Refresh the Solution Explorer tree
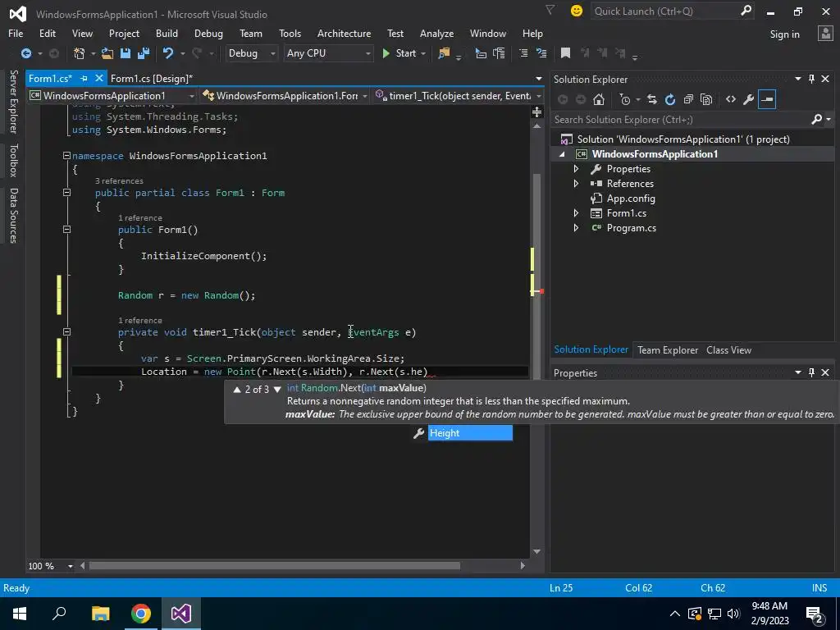 (x=670, y=99)
